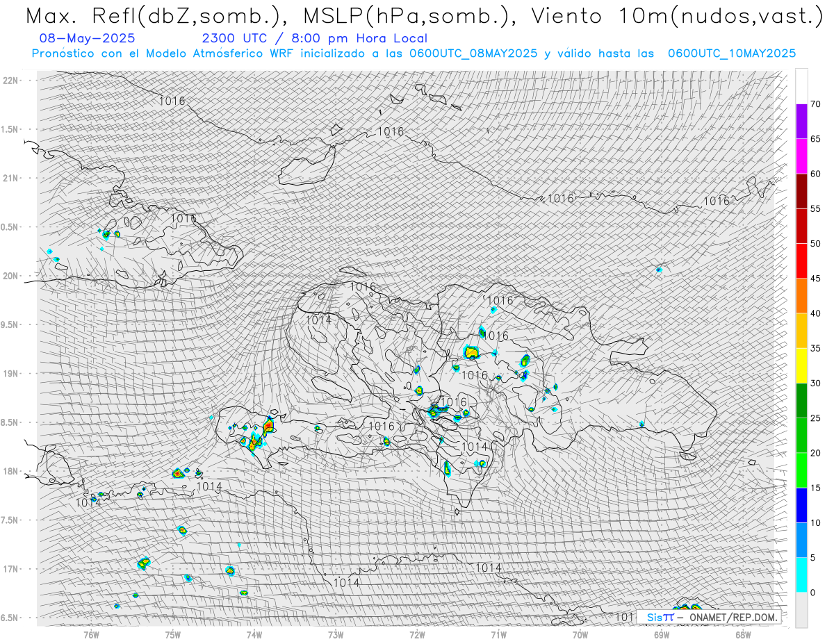The height and width of the screenshot is (644, 834).
Task: Click the '7.5N' latitude label
Action: pyautogui.click(x=10, y=520)
